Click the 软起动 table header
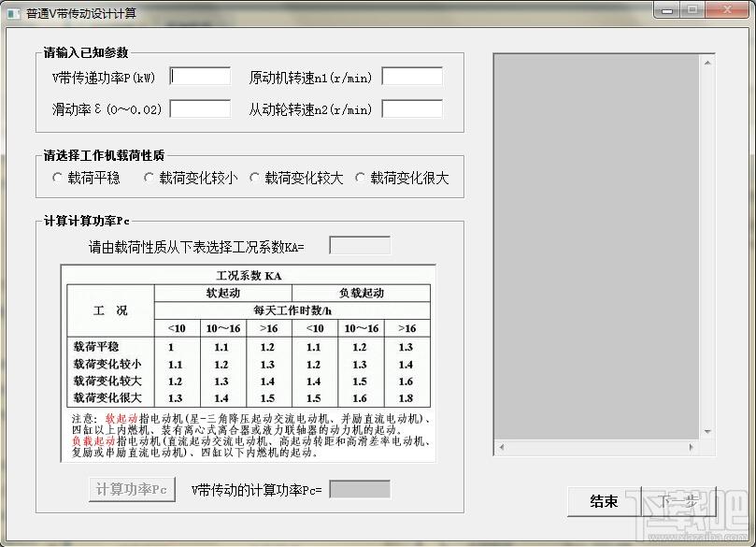Viewport: 756px width, 547px height. 222,293
